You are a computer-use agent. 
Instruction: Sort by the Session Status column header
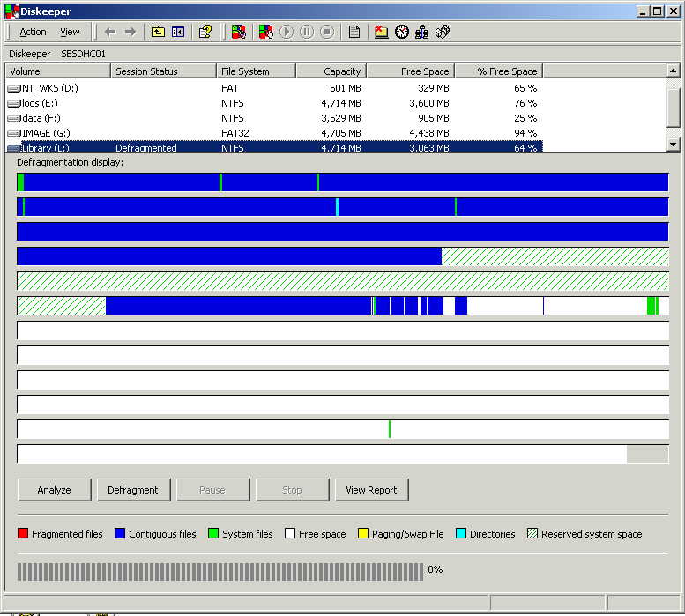click(163, 71)
